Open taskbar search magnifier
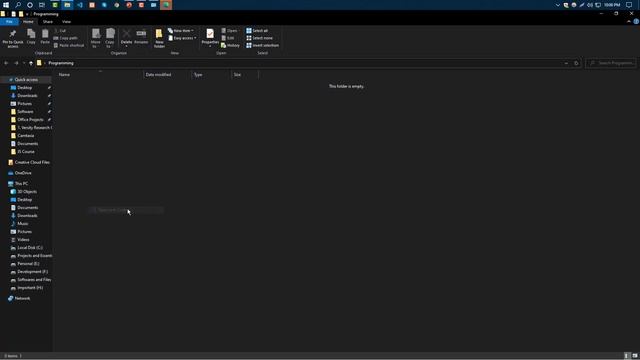Screen dimensions: 640x360 [18, 5]
